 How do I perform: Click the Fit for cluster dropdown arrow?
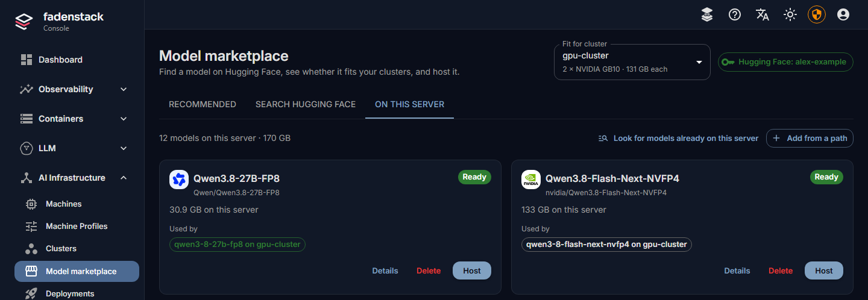click(x=699, y=62)
